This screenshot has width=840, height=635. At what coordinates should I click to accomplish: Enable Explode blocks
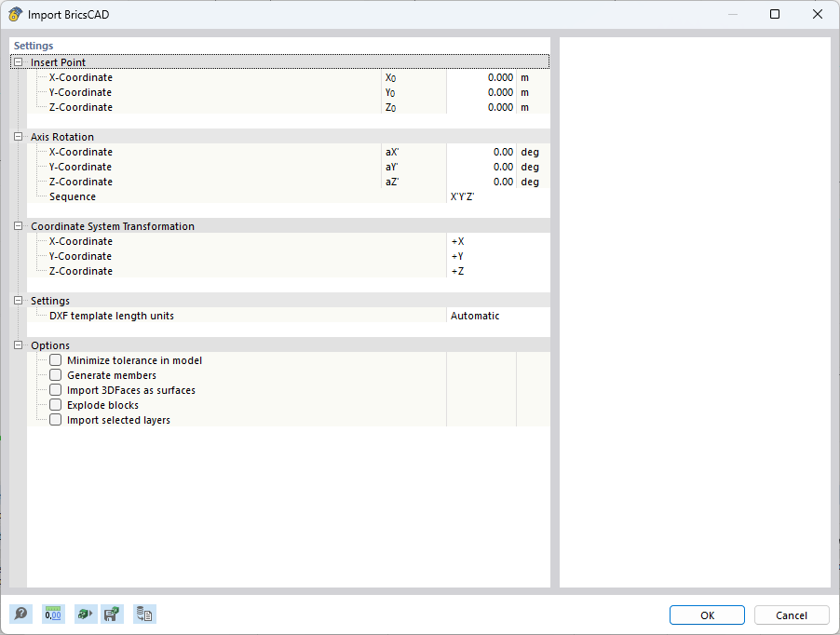point(55,405)
